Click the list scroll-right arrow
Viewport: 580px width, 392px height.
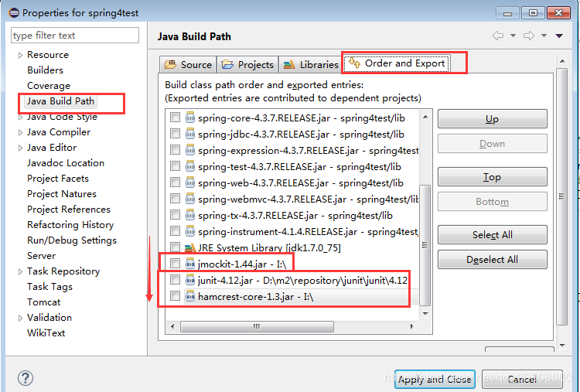tap(411, 326)
